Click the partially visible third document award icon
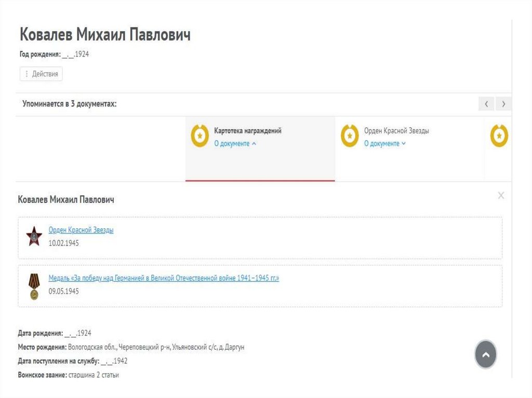 [499, 136]
